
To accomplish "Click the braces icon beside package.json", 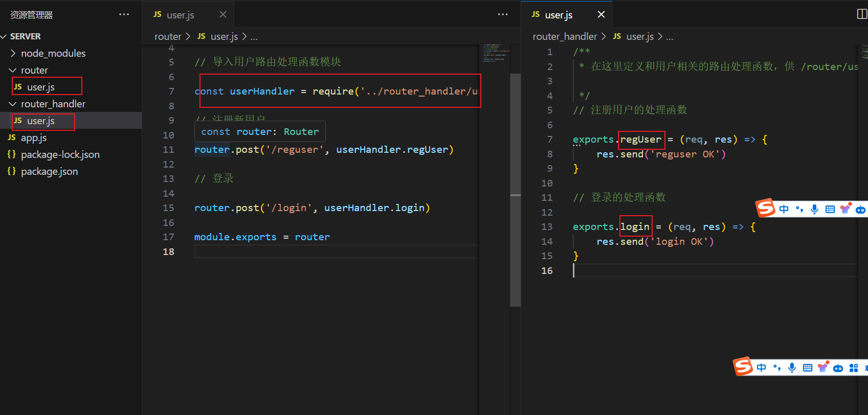I will coord(12,171).
